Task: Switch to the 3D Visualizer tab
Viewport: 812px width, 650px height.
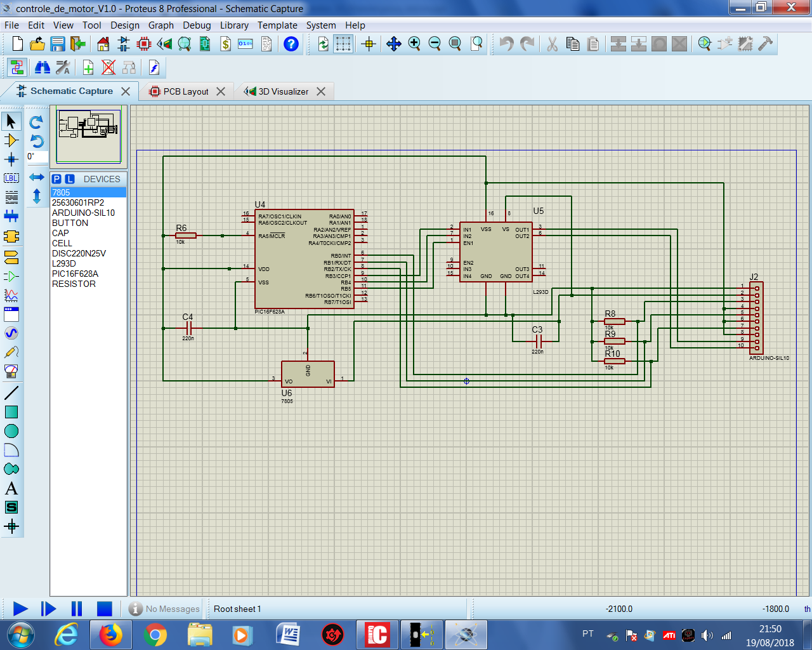Action: [x=284, y=91]
